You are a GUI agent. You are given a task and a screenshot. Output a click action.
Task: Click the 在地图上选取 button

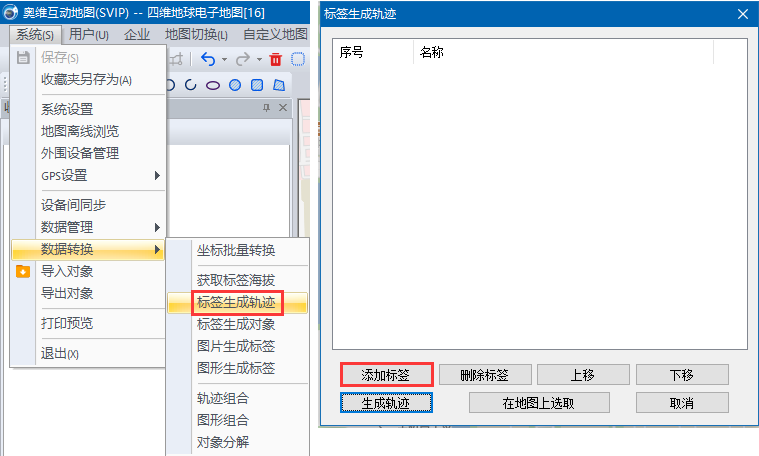click(539, 403)
